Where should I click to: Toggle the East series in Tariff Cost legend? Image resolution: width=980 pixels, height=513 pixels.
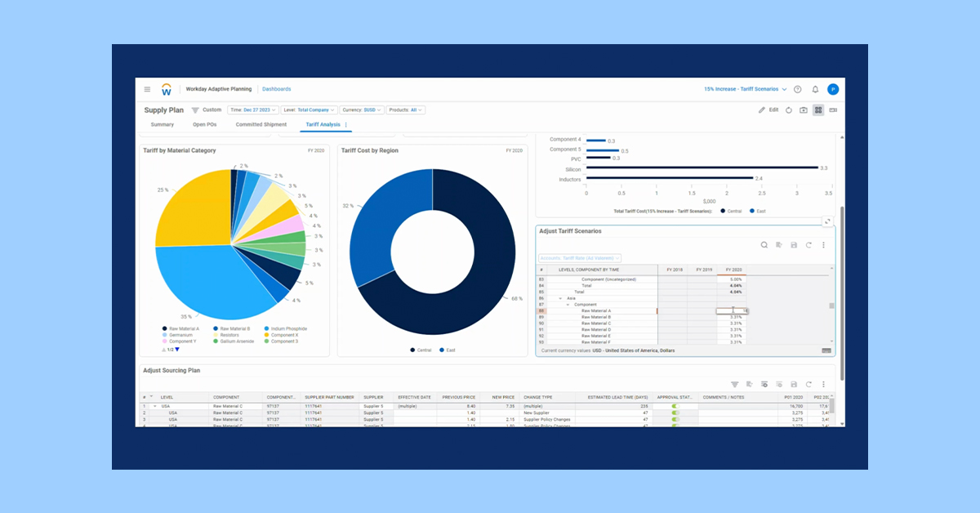click(x=448, y=350)
